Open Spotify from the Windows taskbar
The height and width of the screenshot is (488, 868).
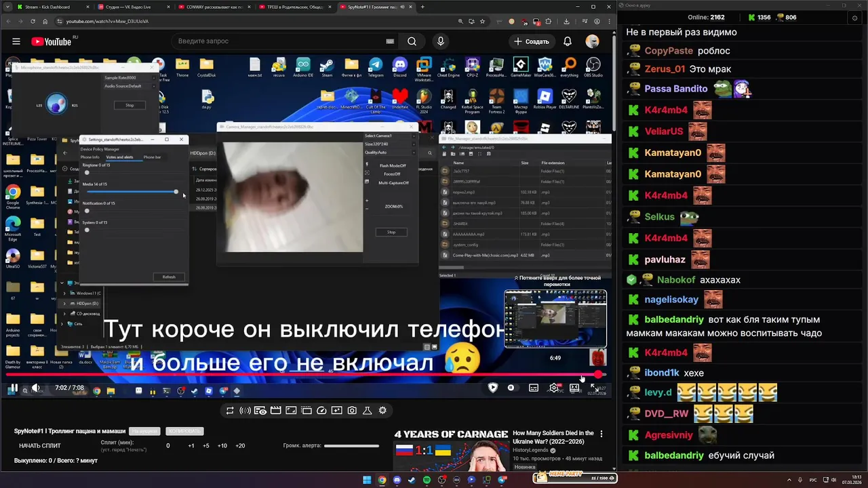pos(427,480)
